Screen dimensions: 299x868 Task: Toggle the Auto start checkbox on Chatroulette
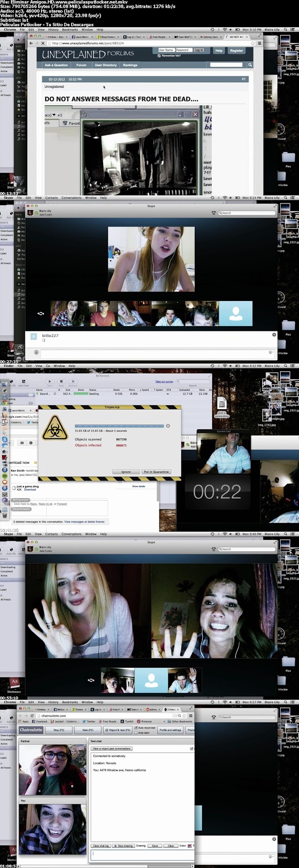(136, 732)
